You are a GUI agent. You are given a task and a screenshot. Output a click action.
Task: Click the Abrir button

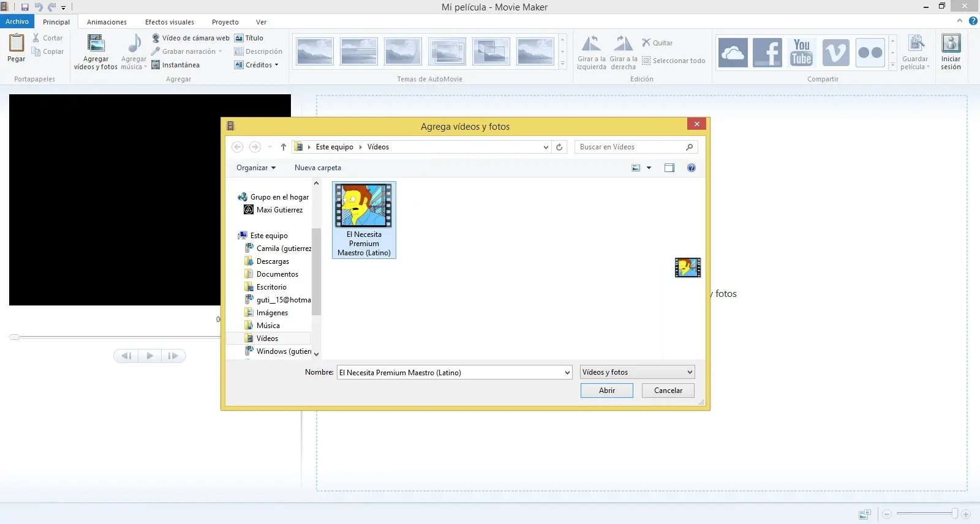[x=607, y=391]
